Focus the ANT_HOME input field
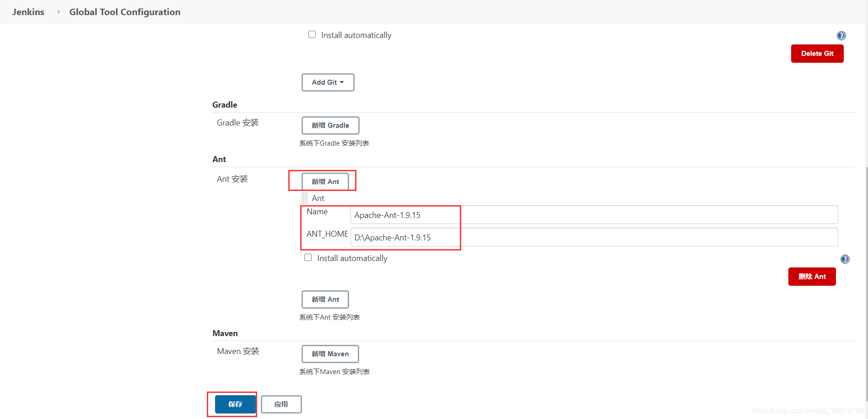Viewport: 868px width, 419px height. 594,237
